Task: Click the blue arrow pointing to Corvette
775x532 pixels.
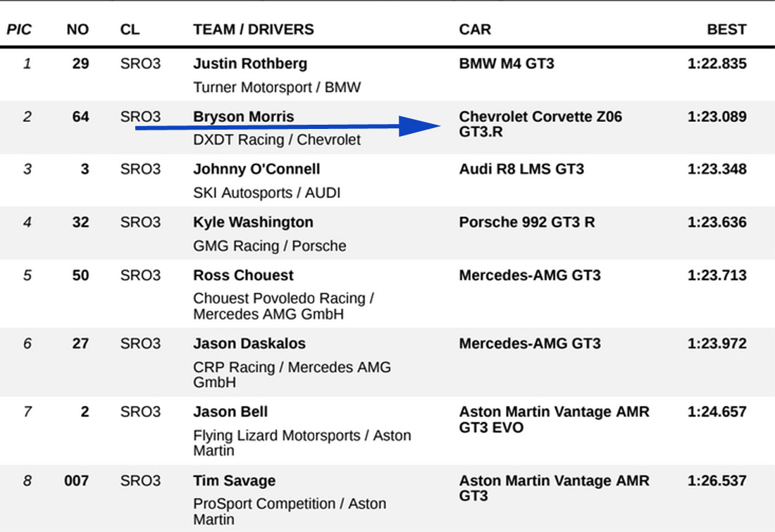Action: [x=289, y=128]
